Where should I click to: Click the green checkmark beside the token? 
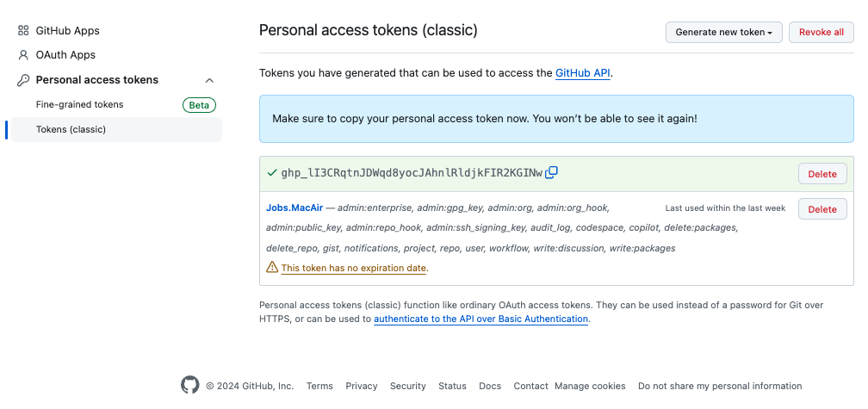tap(272, 173)
